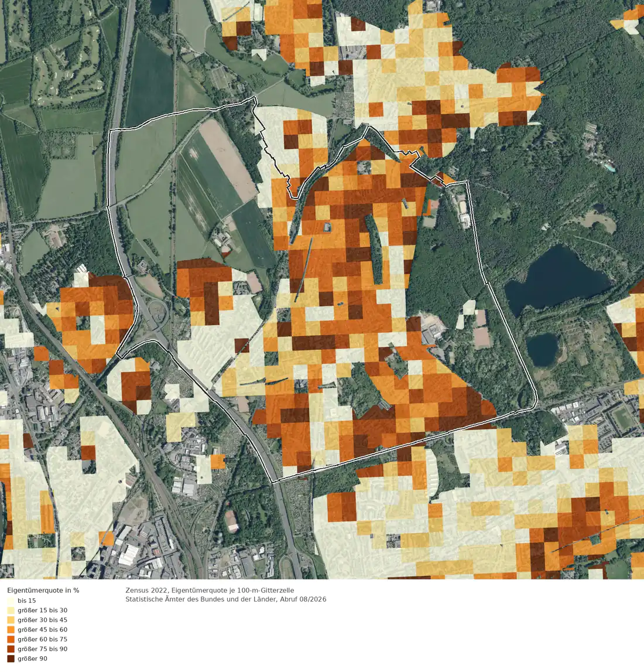
Task: Click the smaller lake below the large lake
Action: click(543, 349)
